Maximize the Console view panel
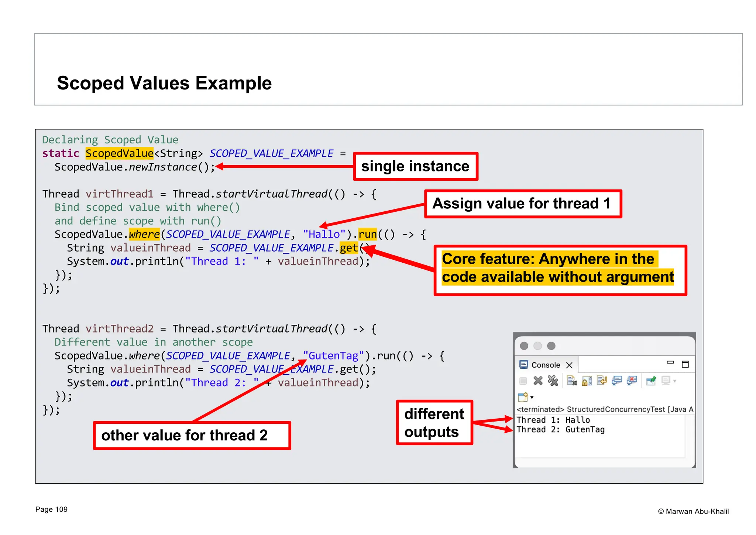 [685, 364]
